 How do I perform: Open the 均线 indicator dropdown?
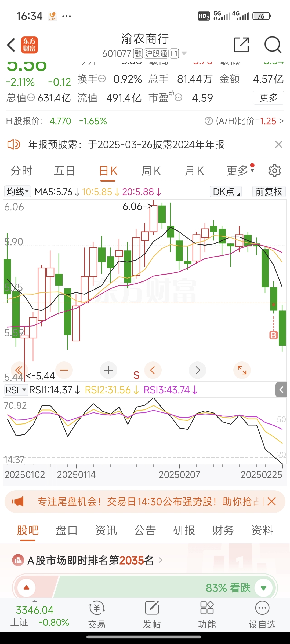point(18,192)
